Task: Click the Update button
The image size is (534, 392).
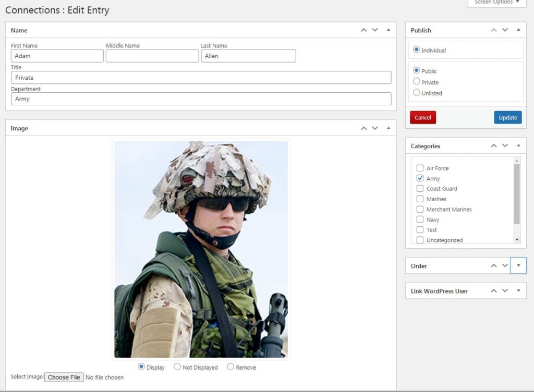Action: [x=507, y=117]
